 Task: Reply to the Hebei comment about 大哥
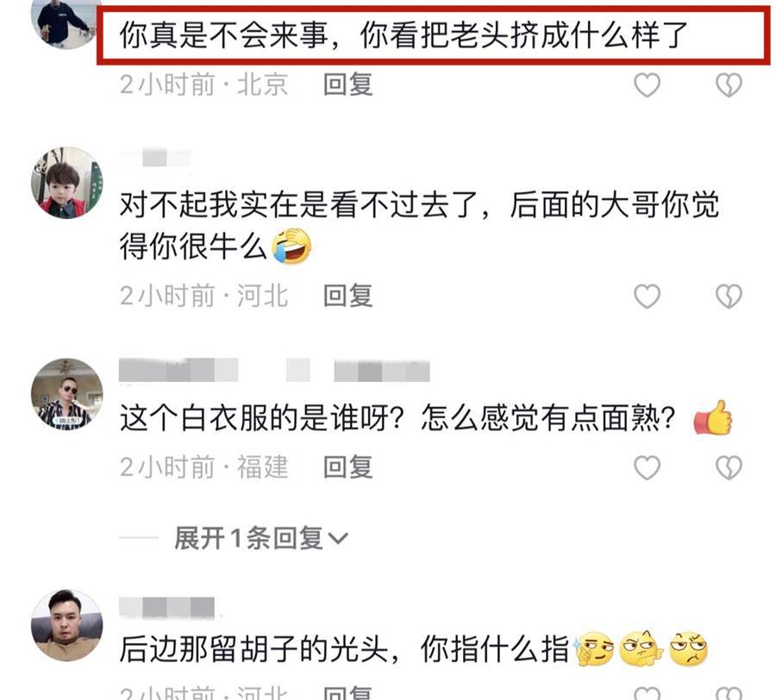click(348, 296)
